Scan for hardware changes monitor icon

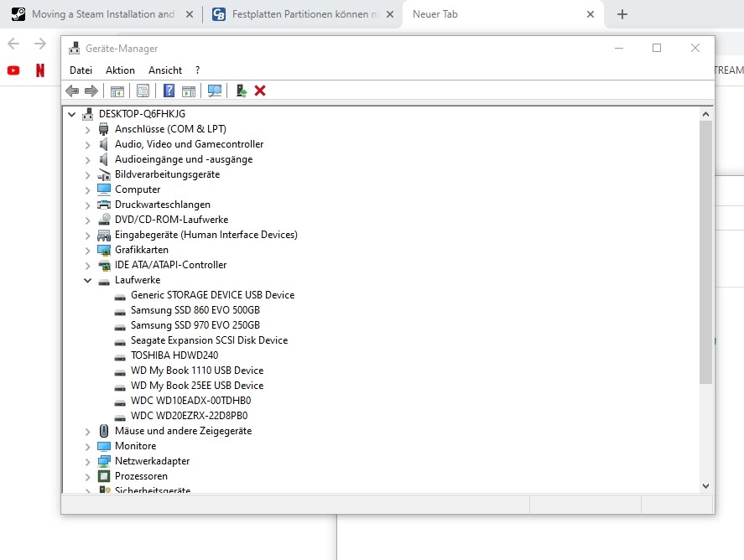pos(215,91)
